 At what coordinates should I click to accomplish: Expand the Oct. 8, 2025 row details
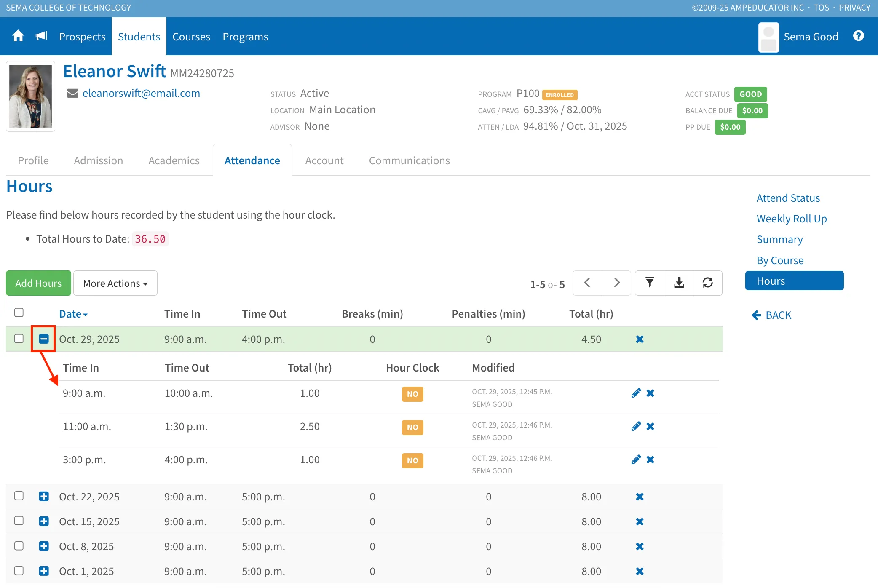[x=44, y=546]
